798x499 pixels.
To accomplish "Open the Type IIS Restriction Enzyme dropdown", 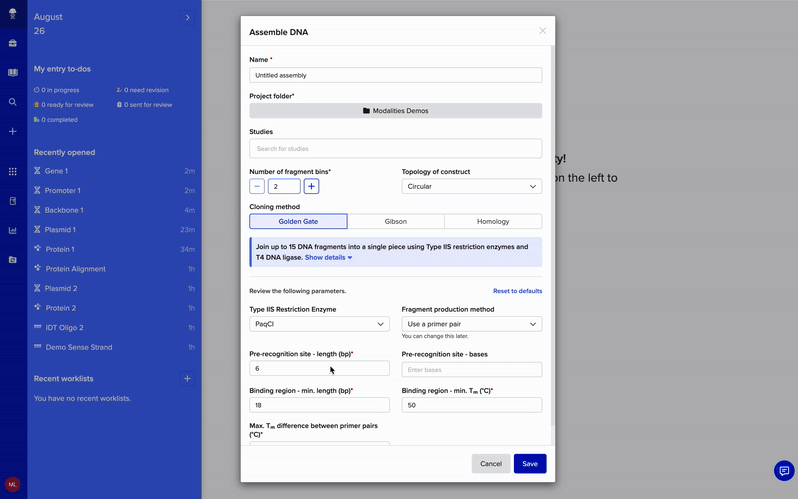I will pos(319,324).
